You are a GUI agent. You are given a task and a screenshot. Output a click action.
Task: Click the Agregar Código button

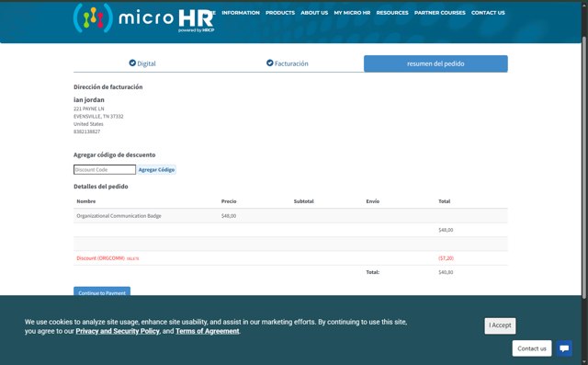(156, 169)
